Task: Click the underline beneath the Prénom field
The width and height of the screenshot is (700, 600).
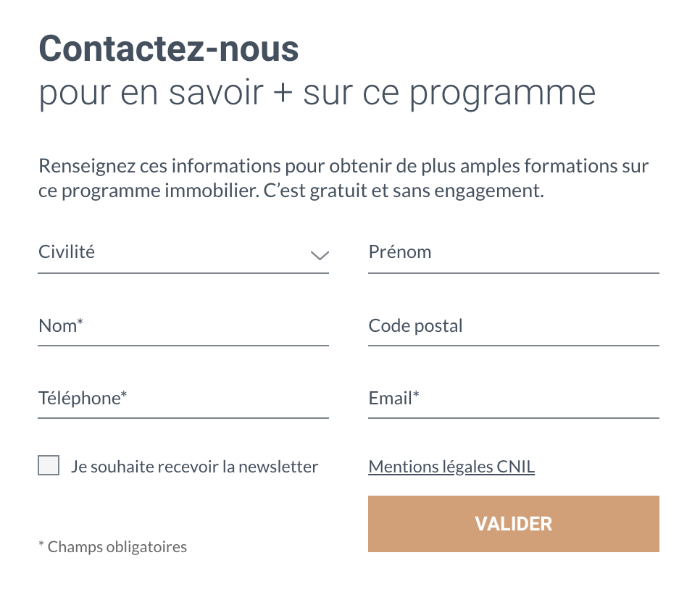Action: coord(513,272)
